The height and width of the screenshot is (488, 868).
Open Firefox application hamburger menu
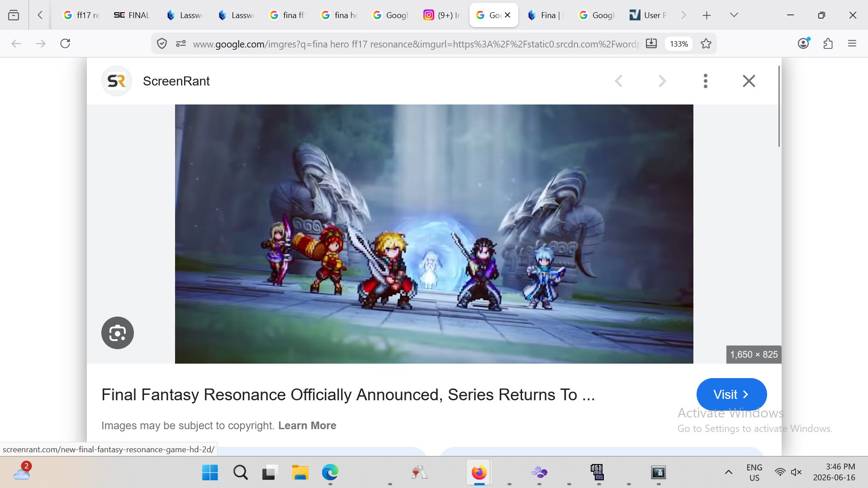tap(852, 43)
